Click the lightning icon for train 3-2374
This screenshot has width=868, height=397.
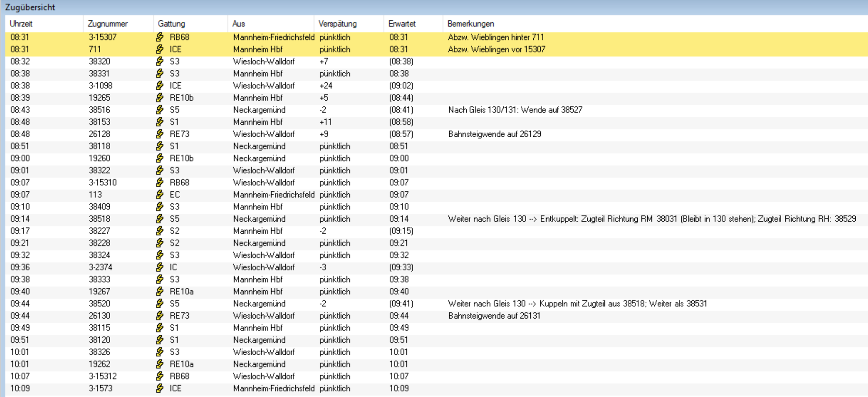[x=160, y=267]
